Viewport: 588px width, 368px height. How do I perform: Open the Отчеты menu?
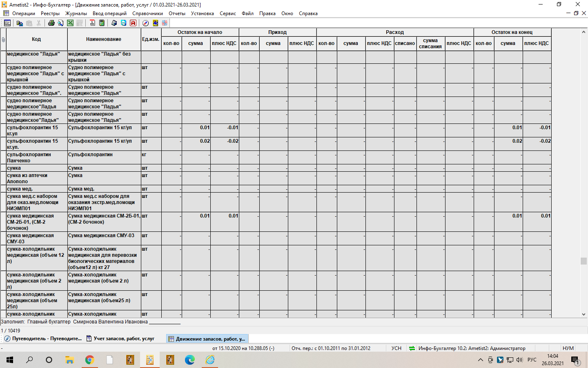[x=177, y=13]
